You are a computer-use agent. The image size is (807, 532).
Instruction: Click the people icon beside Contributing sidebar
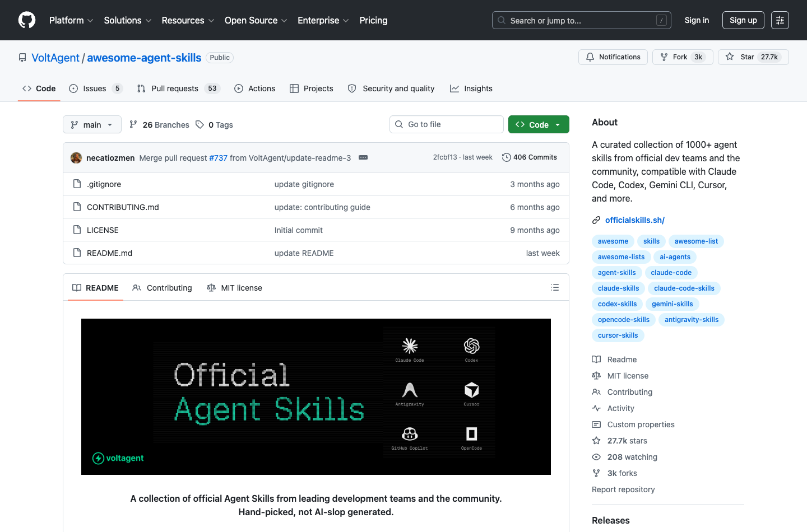pyautogui.click(x=596, y=392)
